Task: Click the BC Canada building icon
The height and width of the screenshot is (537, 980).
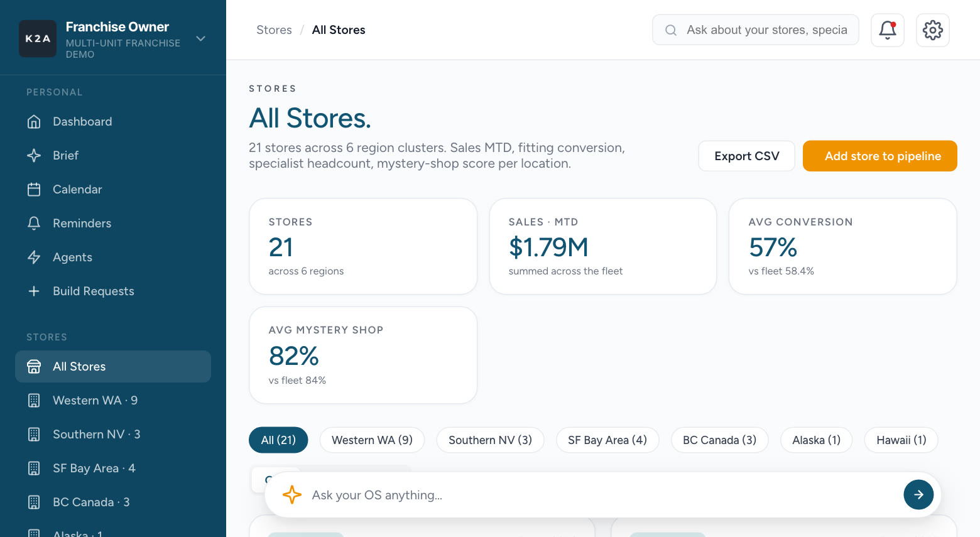Action: 34,502
